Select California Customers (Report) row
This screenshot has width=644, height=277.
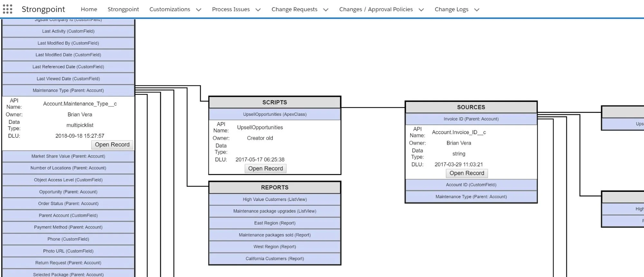click(x=275, y=259)
